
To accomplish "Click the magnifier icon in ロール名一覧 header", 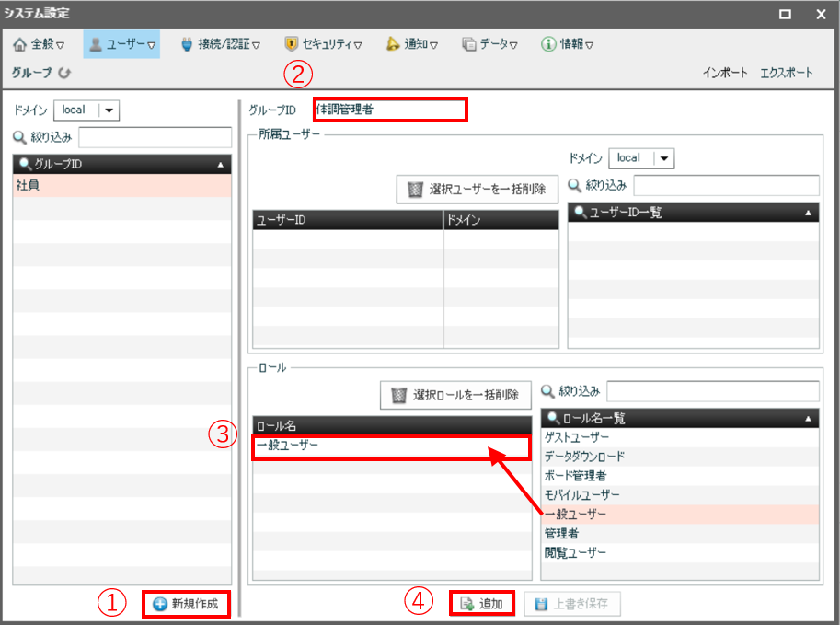I will click(x=553, y=418).
